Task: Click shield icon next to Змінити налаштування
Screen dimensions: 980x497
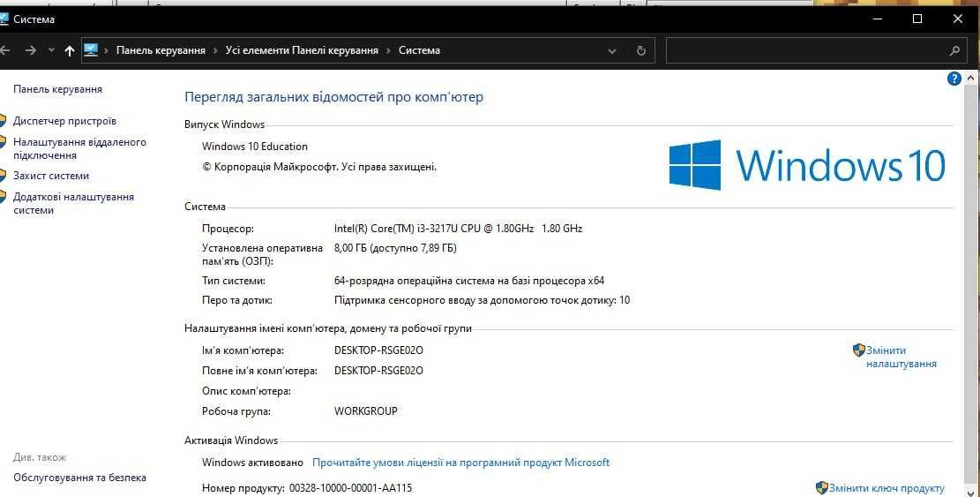Action: (859, 350)
